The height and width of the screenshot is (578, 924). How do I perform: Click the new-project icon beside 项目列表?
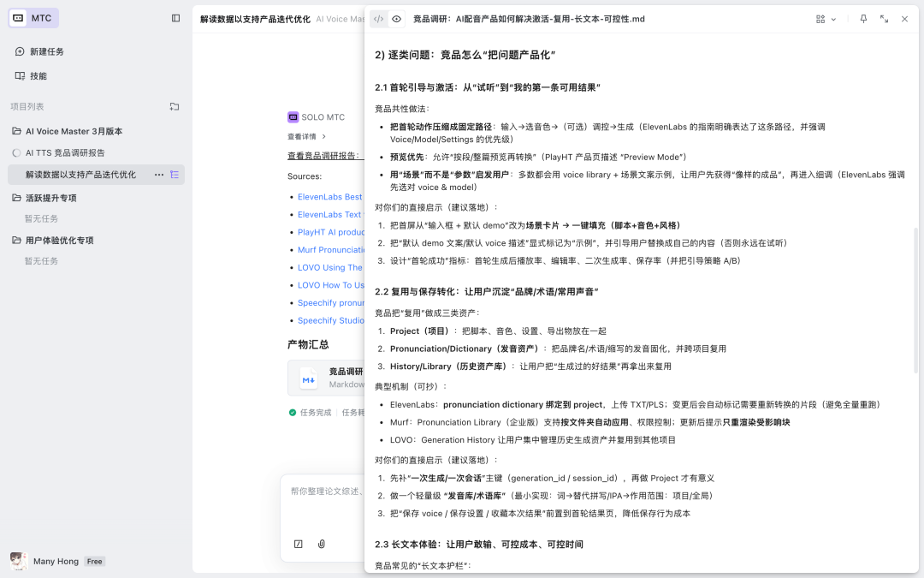point(175,106)
